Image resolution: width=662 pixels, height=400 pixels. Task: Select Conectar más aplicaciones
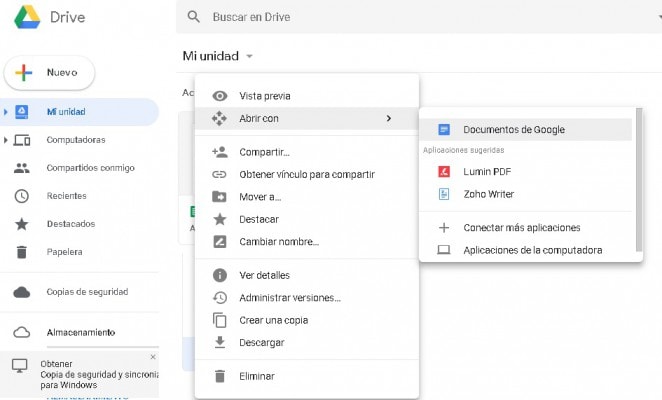[526, 228]
